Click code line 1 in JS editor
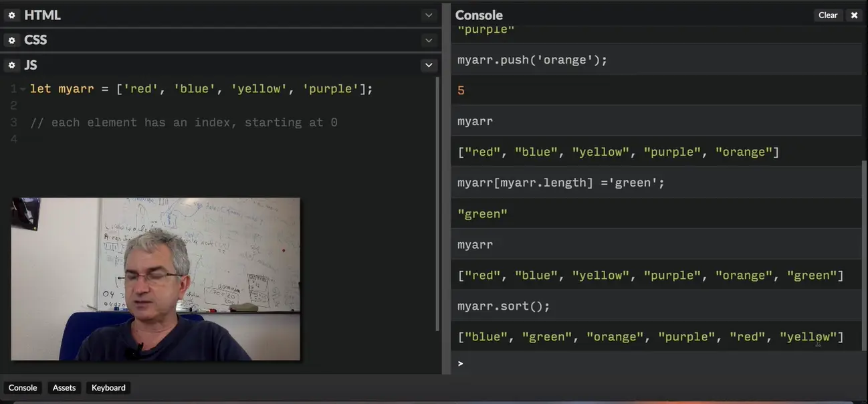This screenshot has height=404, width=868. [x=201, y=89]
